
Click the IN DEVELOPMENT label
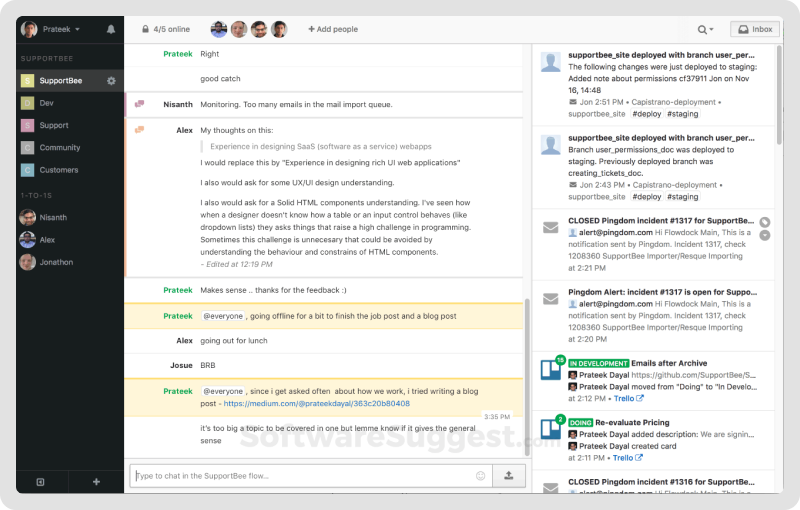(598, 364)
